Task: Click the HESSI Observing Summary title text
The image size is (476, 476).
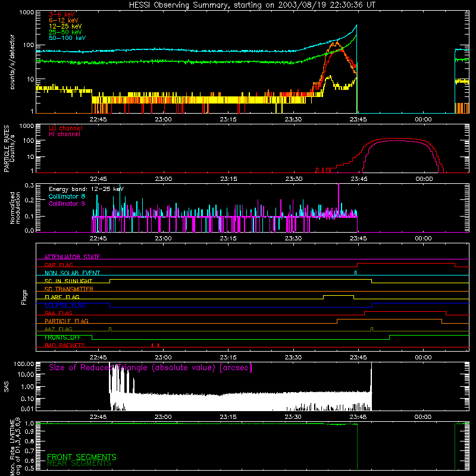Action: (x=252, y=5)
